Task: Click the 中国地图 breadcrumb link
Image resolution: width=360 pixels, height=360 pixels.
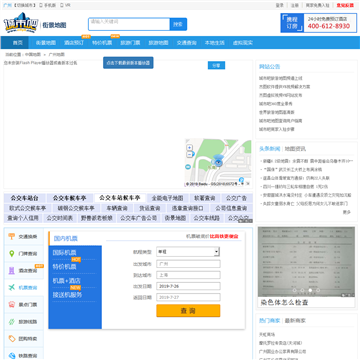Action: tap(33, 54)
